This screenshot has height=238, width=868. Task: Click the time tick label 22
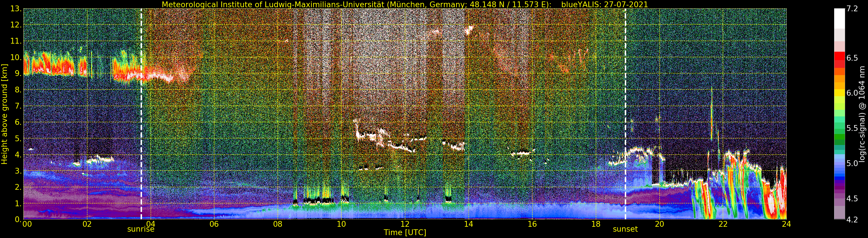723,224
